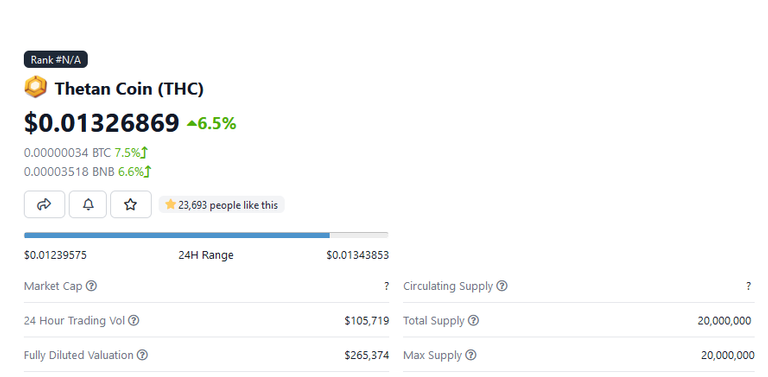The width and height of the screenshot is (768, 377).
Task: Click the 24H Range label
Action: coord(206,255)
